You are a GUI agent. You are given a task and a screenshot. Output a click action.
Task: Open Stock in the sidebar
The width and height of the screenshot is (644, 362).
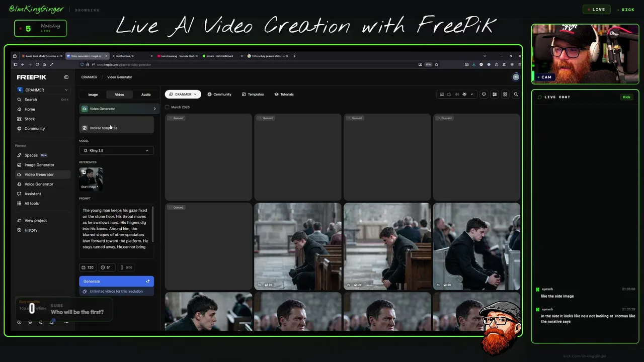pyautogui.click(x=42, y=119)
